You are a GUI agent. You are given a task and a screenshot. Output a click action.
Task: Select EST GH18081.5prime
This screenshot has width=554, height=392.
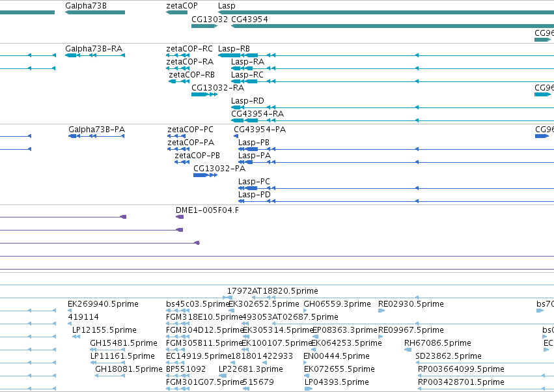(x=129, y=369)
